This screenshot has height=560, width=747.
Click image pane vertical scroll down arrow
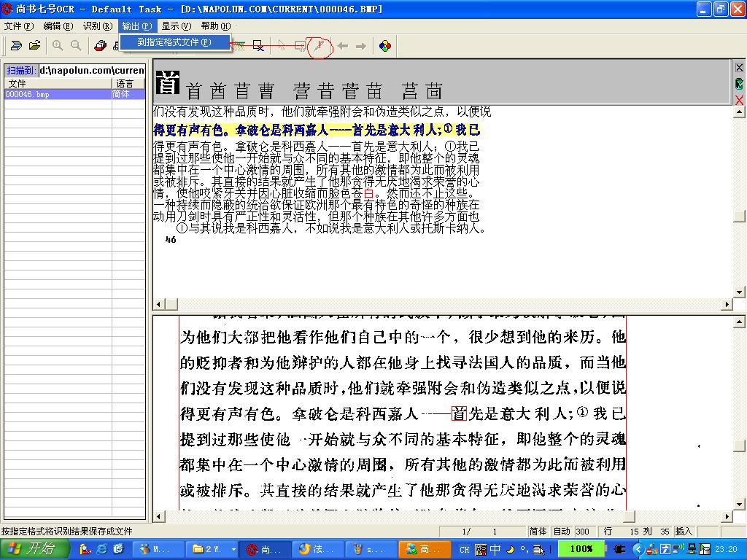tap(740, 504)
